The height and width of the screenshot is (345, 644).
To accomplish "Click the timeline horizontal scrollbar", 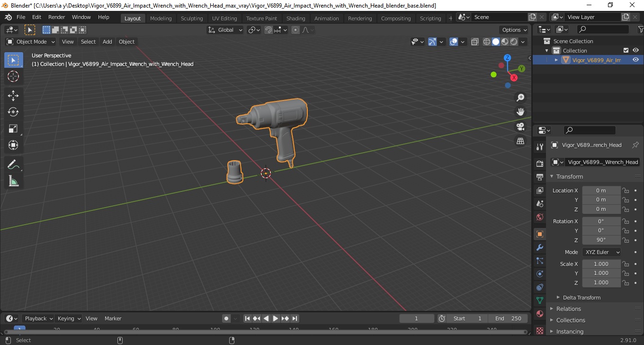I will 265,332.
